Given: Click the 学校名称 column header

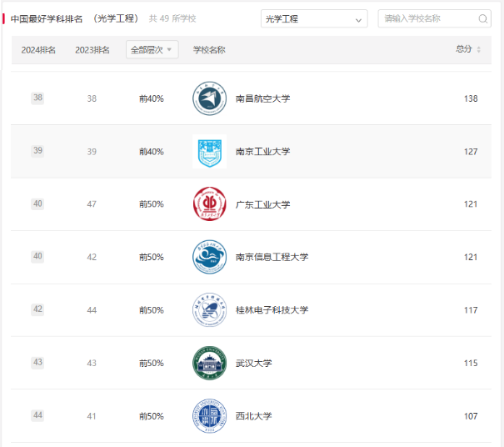Looking at the screenshot, I should 209,50.
